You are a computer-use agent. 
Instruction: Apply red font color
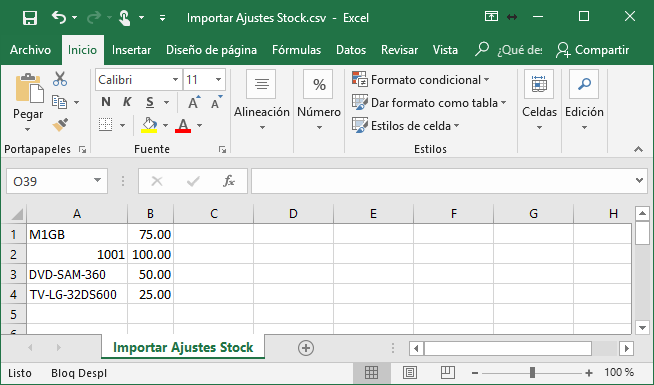183,125
